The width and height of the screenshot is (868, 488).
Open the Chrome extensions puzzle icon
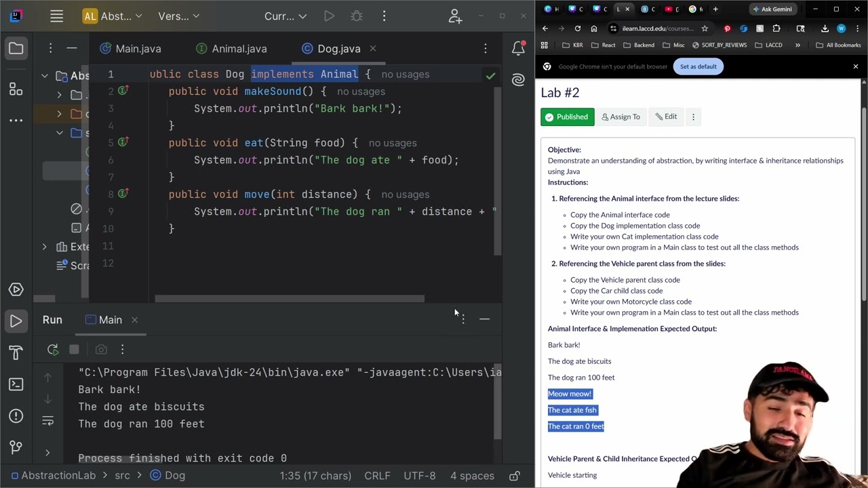click(776, 28)
